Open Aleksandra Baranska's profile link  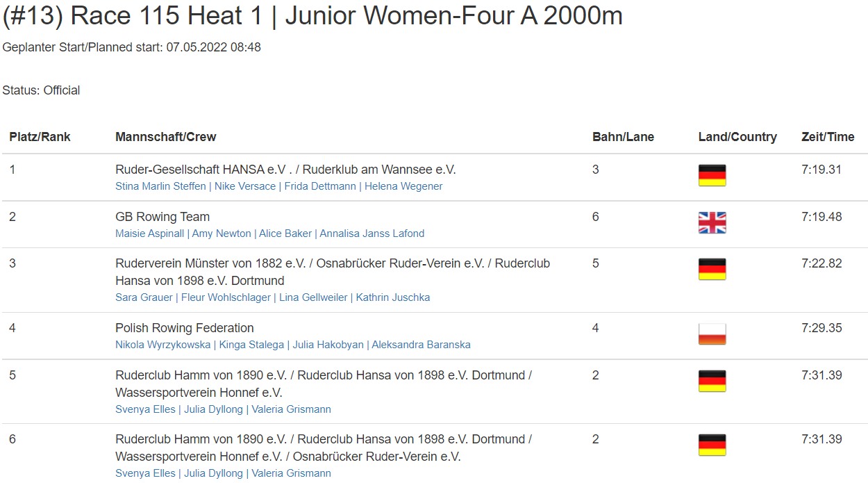pyautogui.click(x=422, y=345)
